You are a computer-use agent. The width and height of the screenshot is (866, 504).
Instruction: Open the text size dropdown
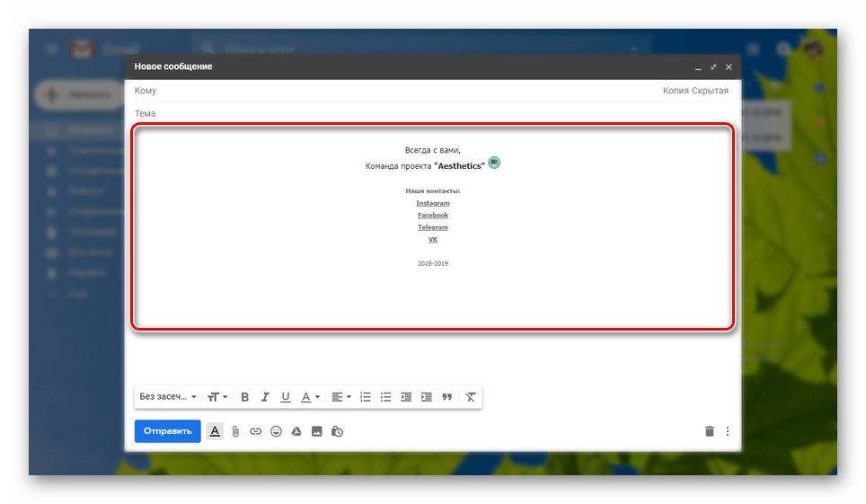tap(217, 397)
